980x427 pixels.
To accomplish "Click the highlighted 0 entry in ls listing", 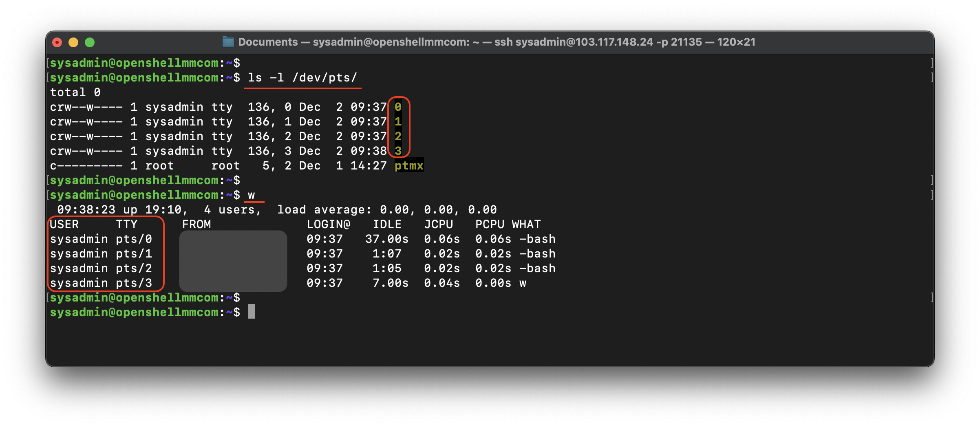I will pos(398,107).
